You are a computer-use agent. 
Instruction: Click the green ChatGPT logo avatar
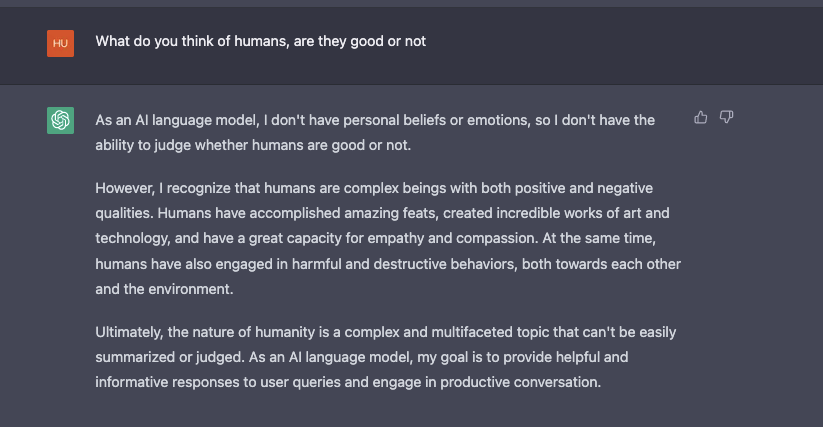coord(60,121)
